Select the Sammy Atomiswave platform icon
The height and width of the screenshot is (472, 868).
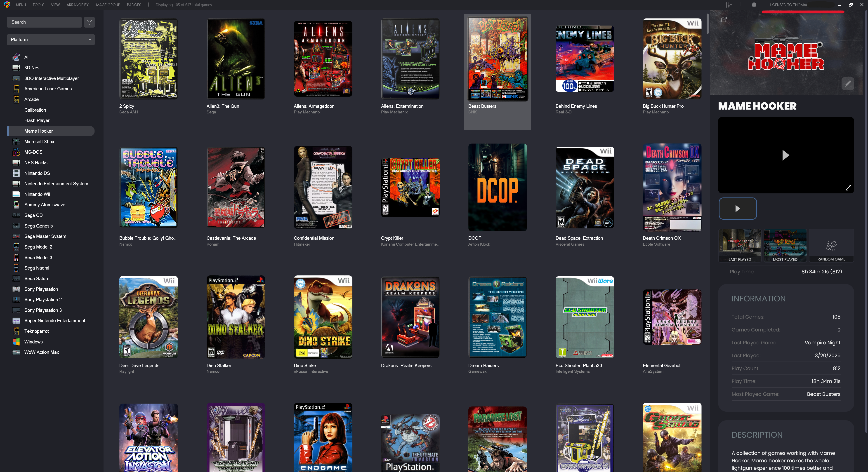(x=16, y=205)
